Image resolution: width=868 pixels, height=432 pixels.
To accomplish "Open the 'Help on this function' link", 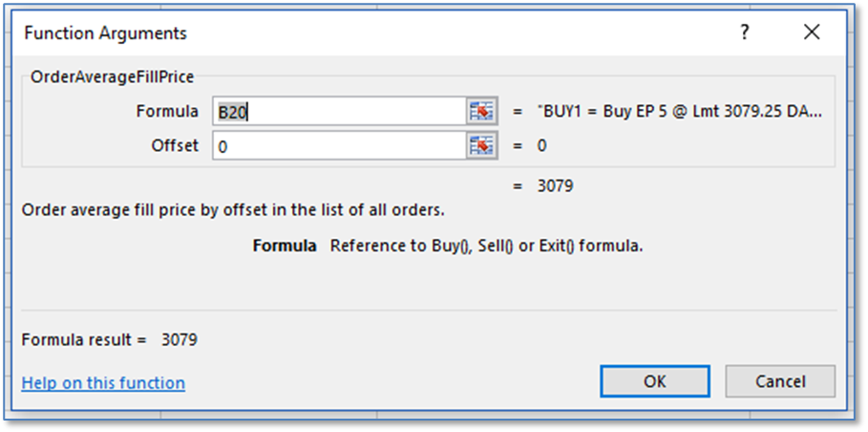I will (x=103, y=383).
